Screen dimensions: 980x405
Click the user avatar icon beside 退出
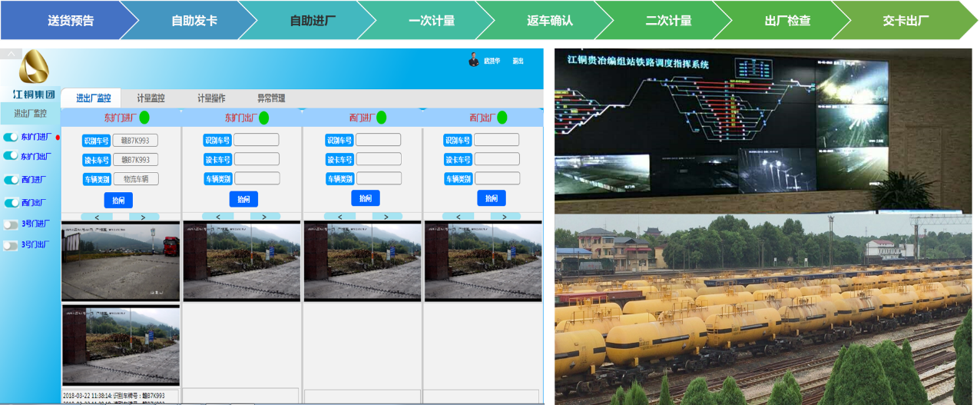click(x=474, y=60)
